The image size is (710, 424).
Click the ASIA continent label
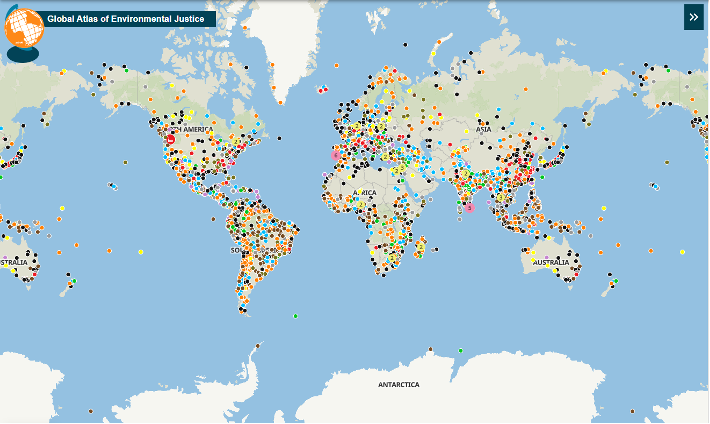pyautogui.click(x=483, y=129)
